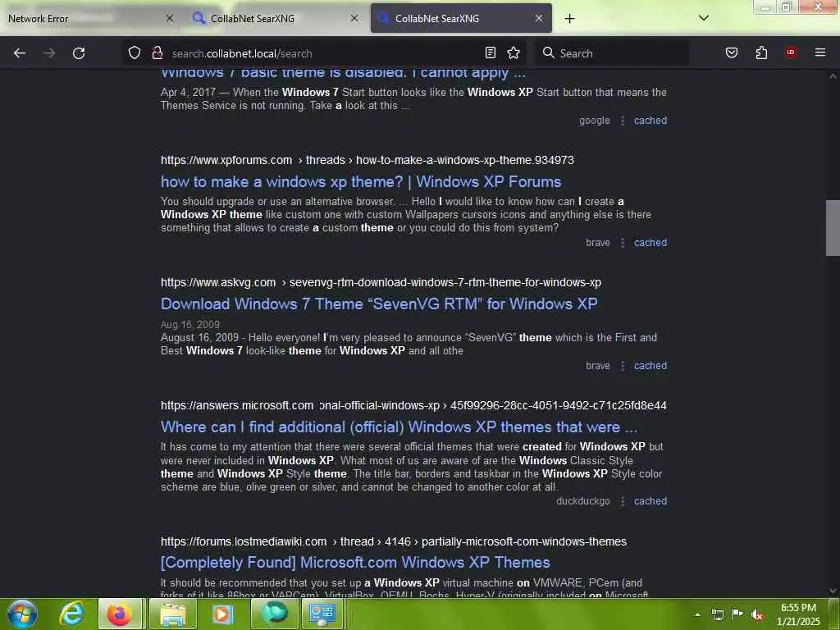
Task: Open options dots beside google engine
Action: click(x=623, y=121)
